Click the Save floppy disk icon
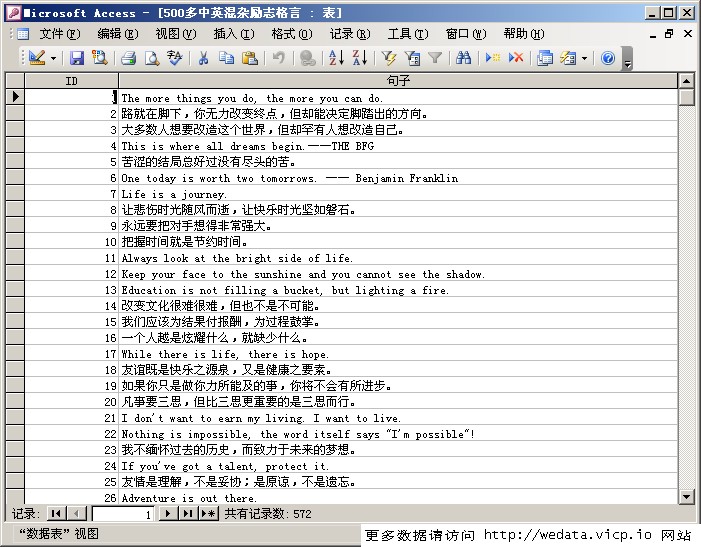The width and height of the screenshot is (701, 547). 77,58
